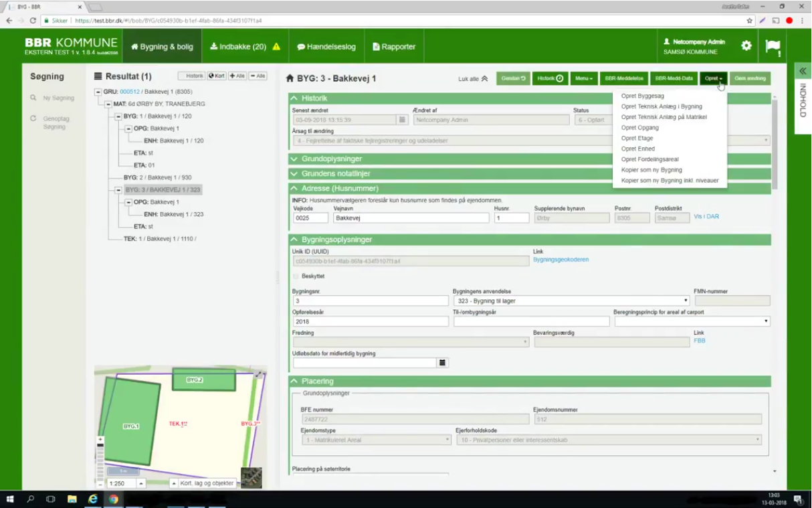Open the Windows notification center

[799, 499]
